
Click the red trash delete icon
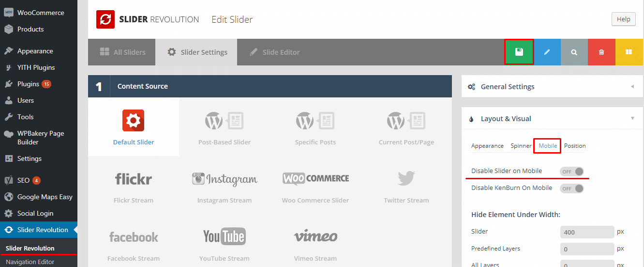601,52
